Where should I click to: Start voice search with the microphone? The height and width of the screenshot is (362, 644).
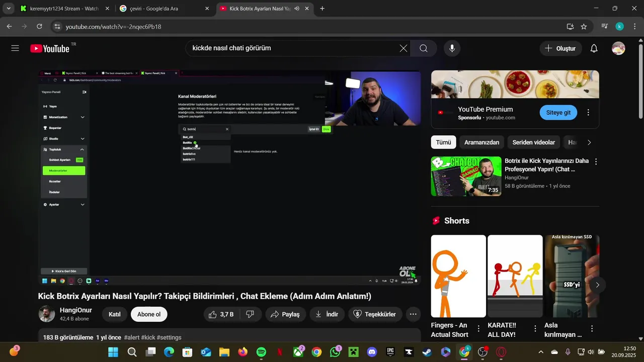(452, 48)
